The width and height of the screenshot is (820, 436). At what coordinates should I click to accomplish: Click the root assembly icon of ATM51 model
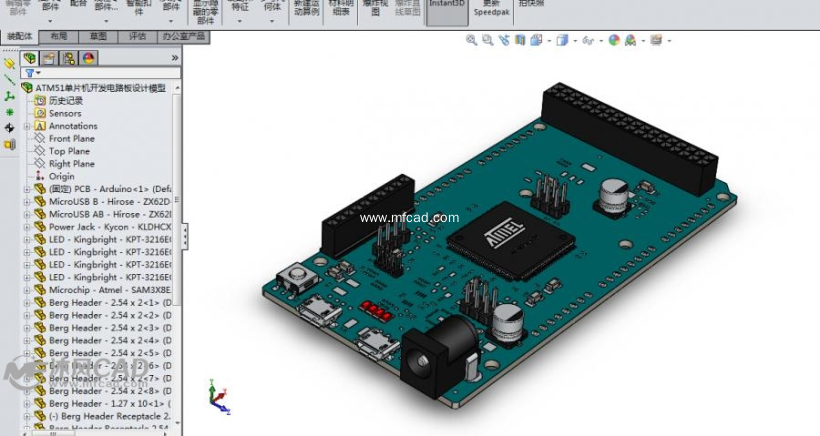[x=27, y=88]
